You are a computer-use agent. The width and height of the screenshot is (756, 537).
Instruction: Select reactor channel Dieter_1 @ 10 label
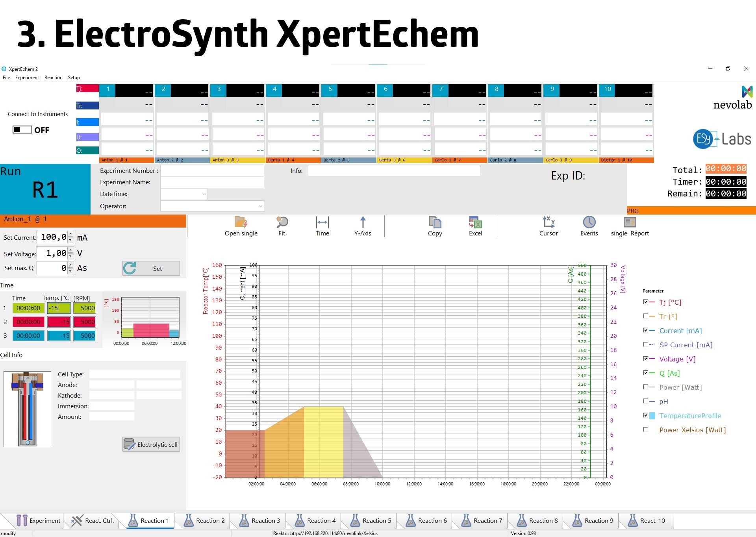click(x=626, y=160)
